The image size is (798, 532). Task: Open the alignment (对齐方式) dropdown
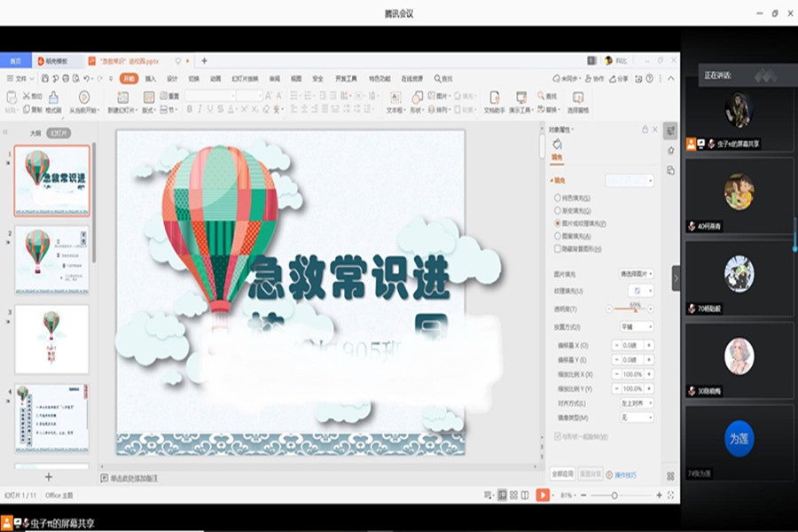coord(637,403)
